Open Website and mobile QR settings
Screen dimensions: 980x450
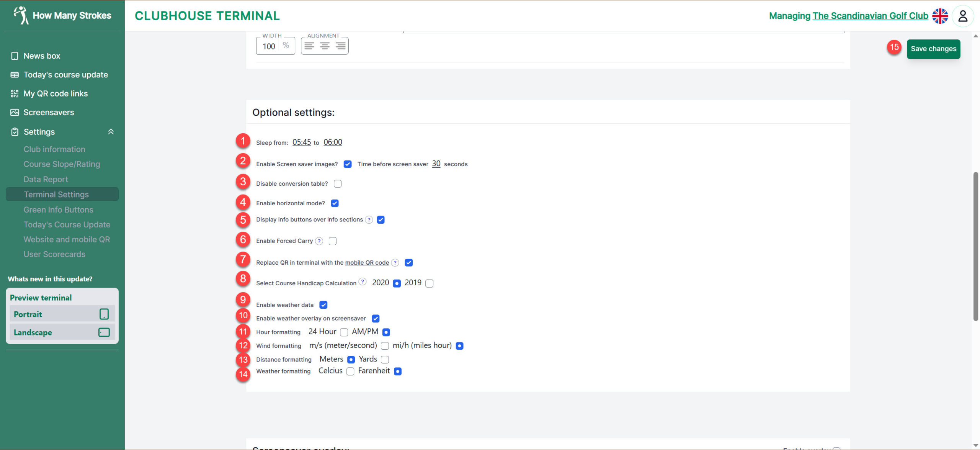tap(67, 240)
